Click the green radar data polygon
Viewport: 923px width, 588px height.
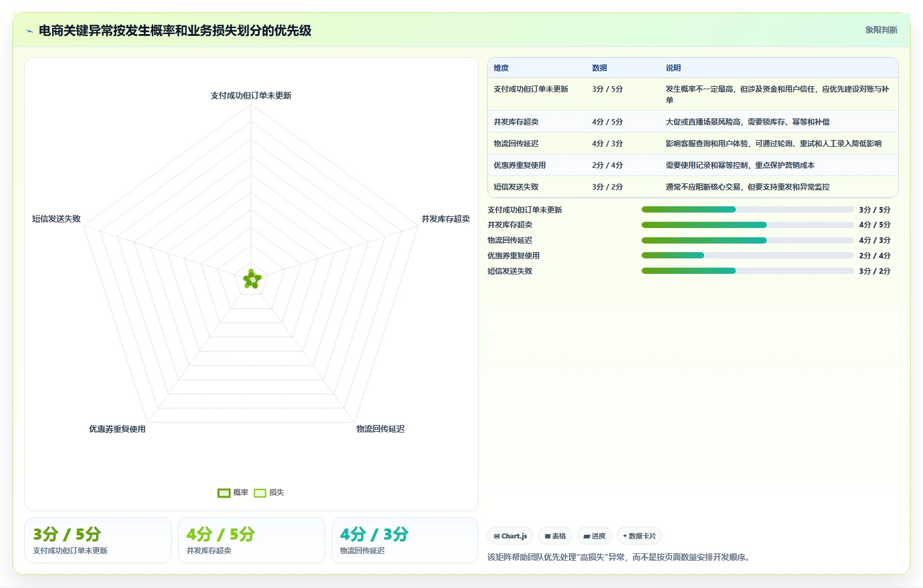[252, 279]
